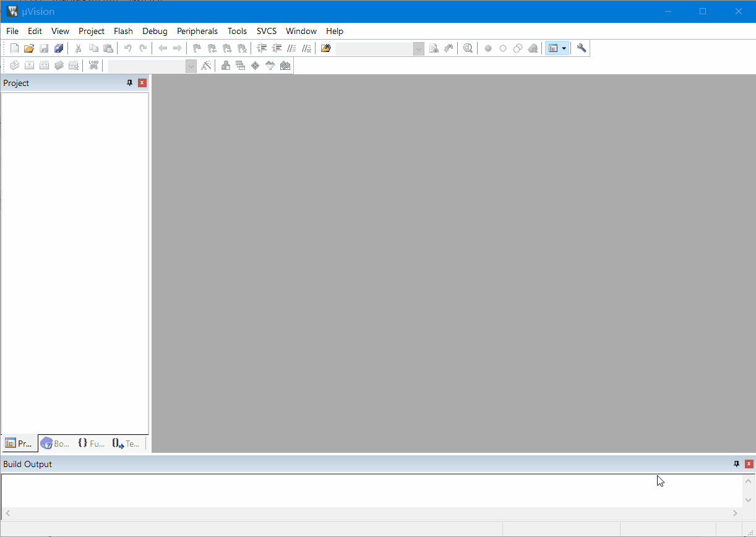Screen dimensions: 756x537
Task: Click the Stop build icon
Action: pos(74,66)
